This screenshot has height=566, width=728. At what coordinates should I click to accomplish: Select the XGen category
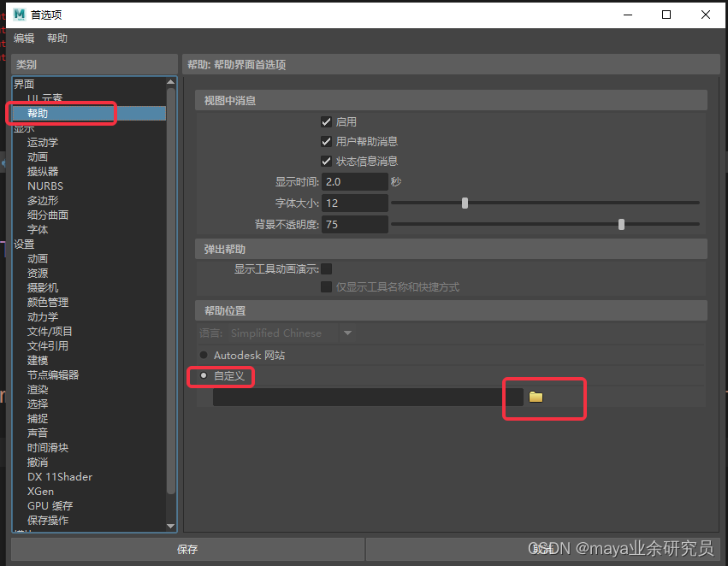[40, 492]
